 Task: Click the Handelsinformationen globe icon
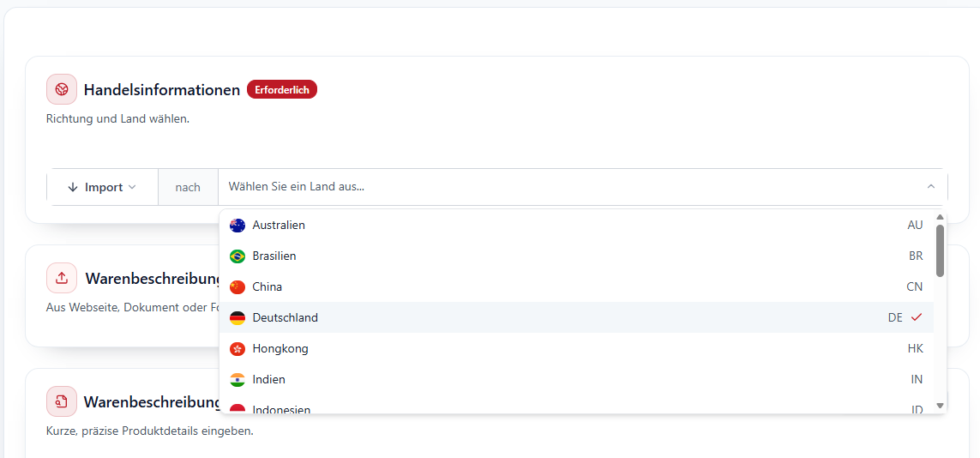(x=62, y=89)
